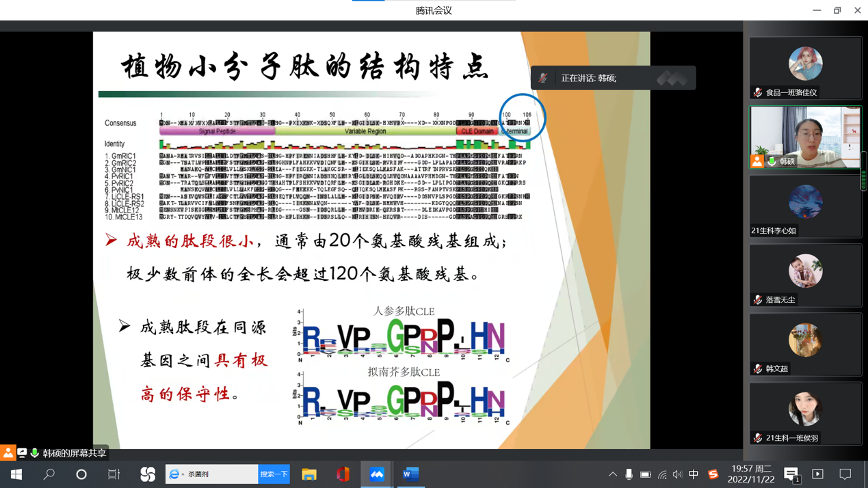Open the Windows Start menu

coord(16,474)
